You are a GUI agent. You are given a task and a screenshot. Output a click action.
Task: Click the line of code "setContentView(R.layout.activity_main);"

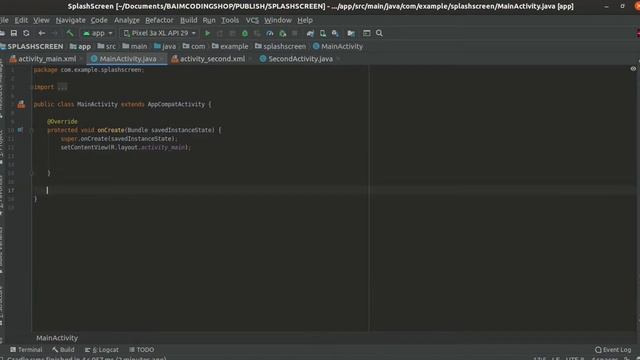tap(126, 147)
